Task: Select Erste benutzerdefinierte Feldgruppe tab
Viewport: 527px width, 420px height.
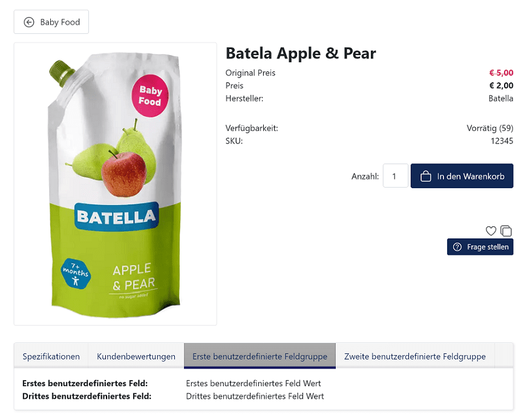Action: [260, 356]
